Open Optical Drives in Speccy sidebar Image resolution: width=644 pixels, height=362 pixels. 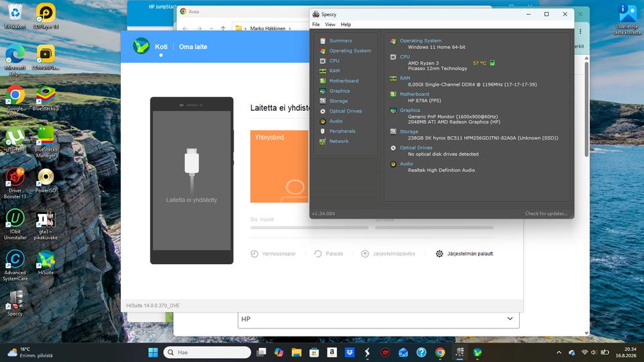[x=345, y=111]
